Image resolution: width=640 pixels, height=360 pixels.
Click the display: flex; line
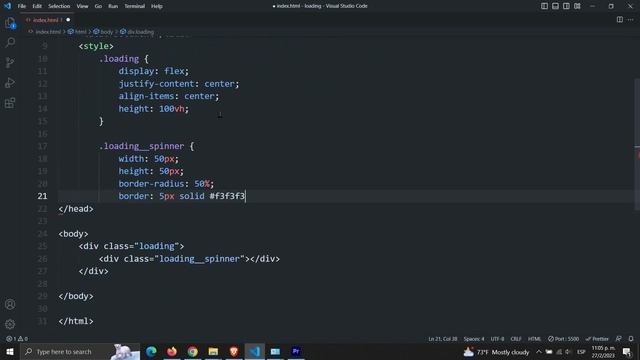pyautogui.click(x=154, y=71)
